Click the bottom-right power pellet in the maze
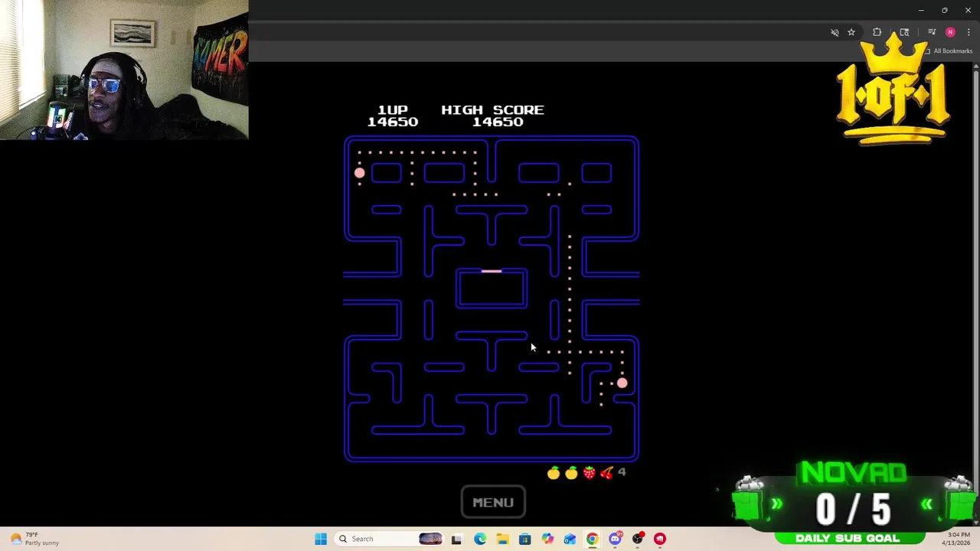This screenshot has width=980, height=551. [622, 383]
